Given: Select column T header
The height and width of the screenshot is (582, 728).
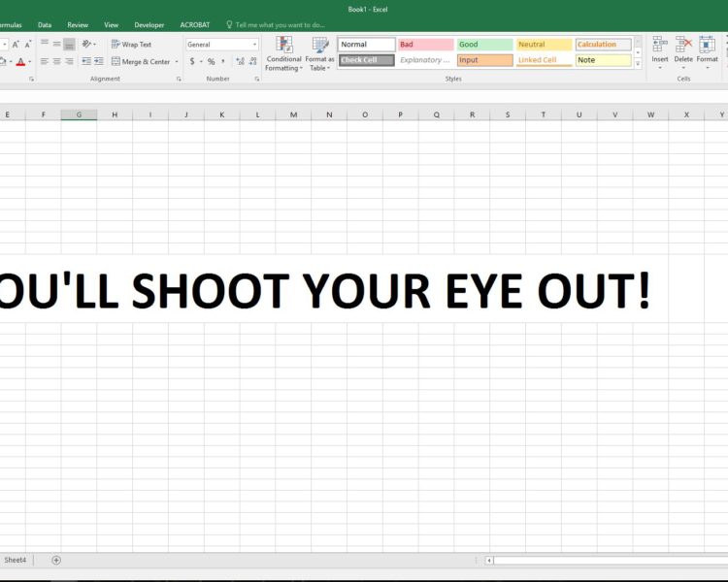Looking at the screenshot, I should point(544,114).
